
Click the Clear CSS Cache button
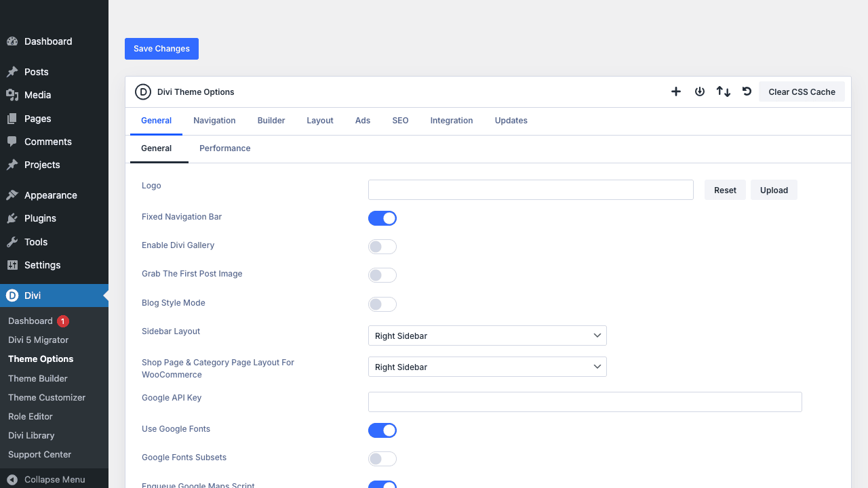pyautogui.click(x=802, y=91)
